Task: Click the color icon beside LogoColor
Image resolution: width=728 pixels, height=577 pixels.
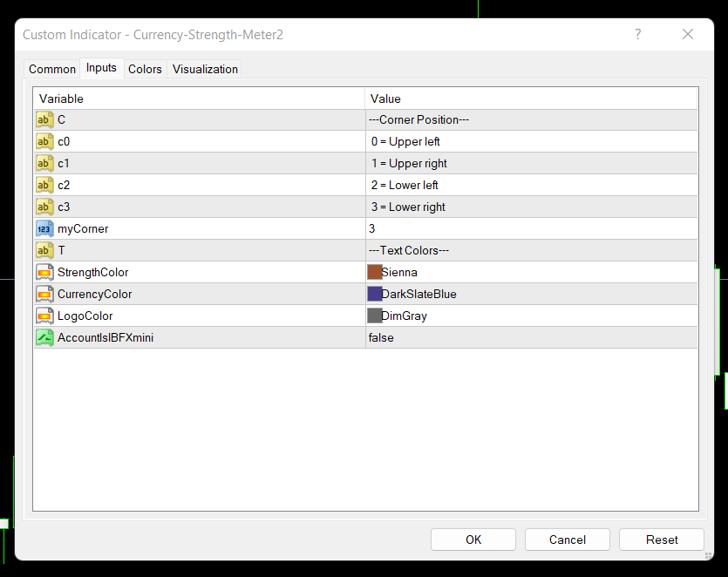Action: 44,316
